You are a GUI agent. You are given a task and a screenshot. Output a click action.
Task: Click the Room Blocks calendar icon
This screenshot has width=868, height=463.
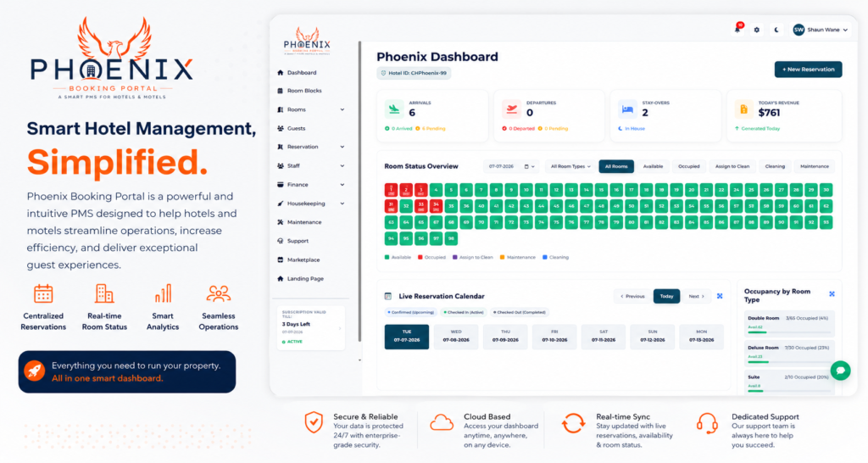(x=280, y=91)
